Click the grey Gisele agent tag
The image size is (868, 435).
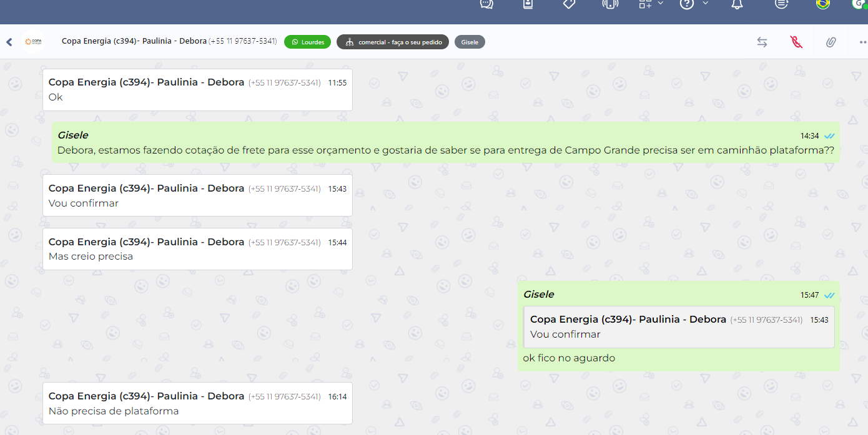coord(470,42)
